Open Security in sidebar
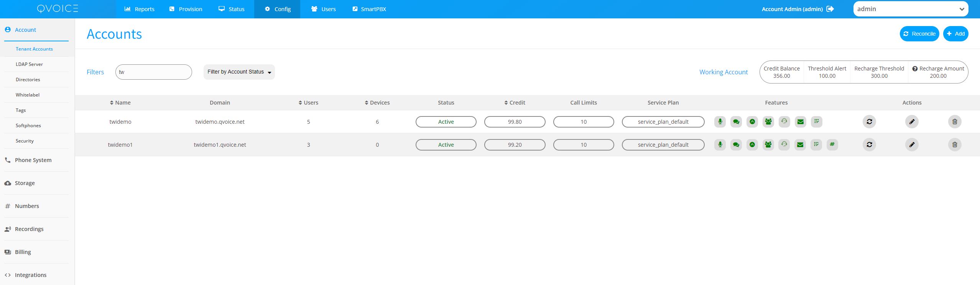The width and height of the screenshot is (980, 285). 25,141
